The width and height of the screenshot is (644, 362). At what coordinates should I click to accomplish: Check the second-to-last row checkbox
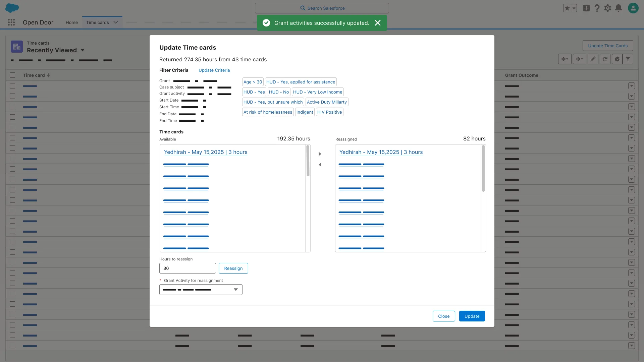click(x=12, y=335)
